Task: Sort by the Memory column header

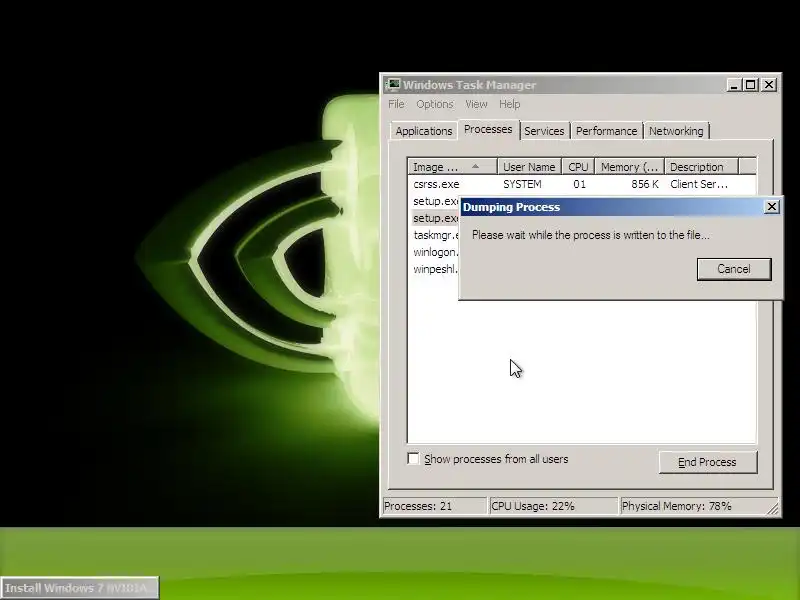Action: [x=630, y=167]
